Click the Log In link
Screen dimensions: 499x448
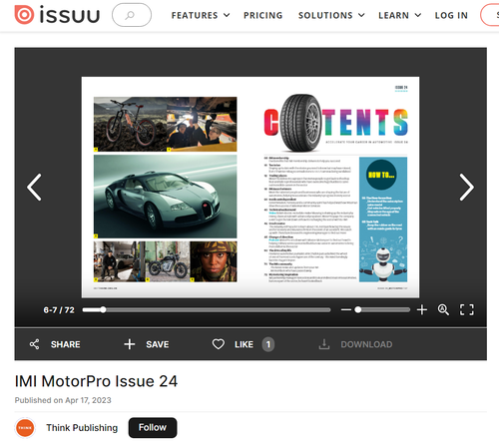[x=451, y=15]
